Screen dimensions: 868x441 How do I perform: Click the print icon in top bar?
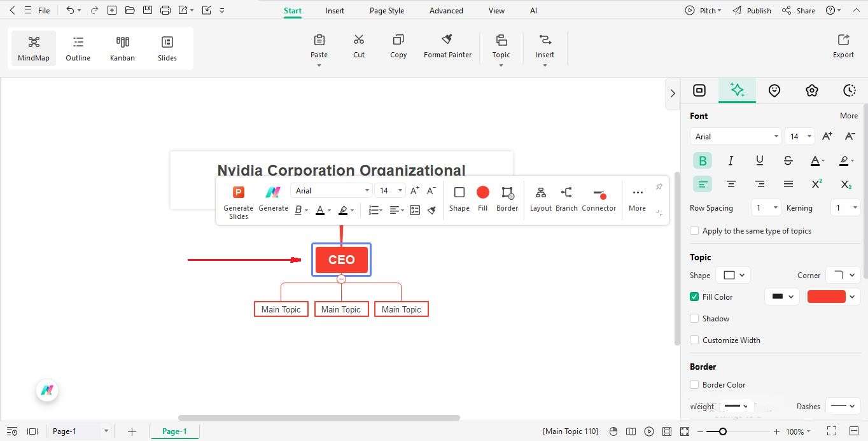[165, 10]
